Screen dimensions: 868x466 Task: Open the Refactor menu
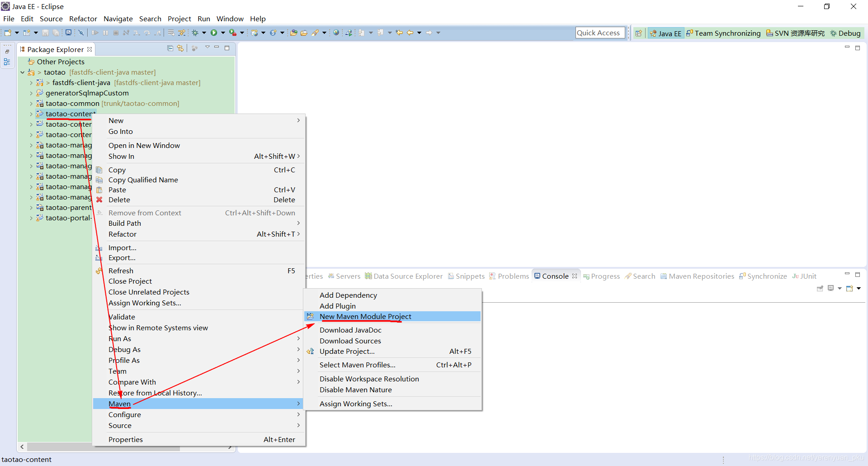point(83,19)
